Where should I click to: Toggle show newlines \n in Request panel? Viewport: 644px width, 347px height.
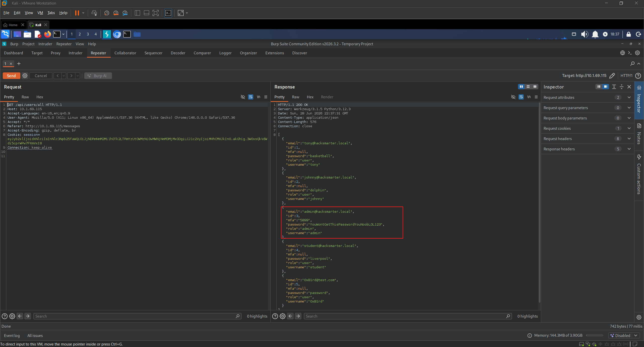[x=258, y=97]
